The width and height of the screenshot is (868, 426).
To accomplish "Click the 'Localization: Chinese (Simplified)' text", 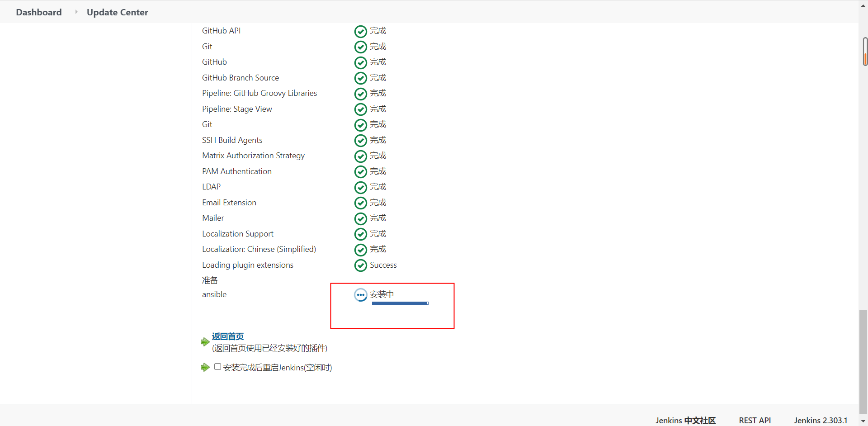I will pos(259,249).
